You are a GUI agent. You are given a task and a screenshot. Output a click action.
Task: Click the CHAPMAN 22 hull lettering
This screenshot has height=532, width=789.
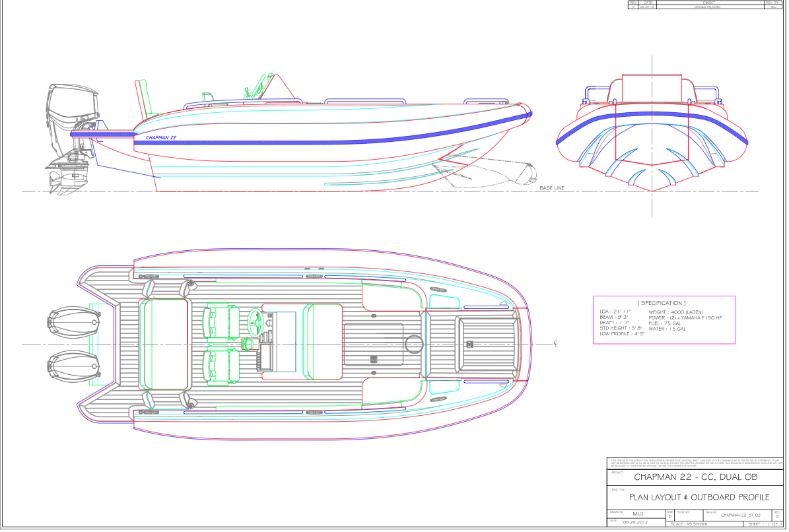[160, 138]
